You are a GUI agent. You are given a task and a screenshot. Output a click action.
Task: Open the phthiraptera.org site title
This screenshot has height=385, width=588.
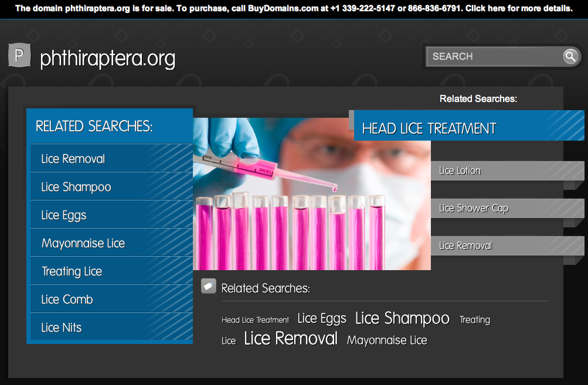point(108,59)
